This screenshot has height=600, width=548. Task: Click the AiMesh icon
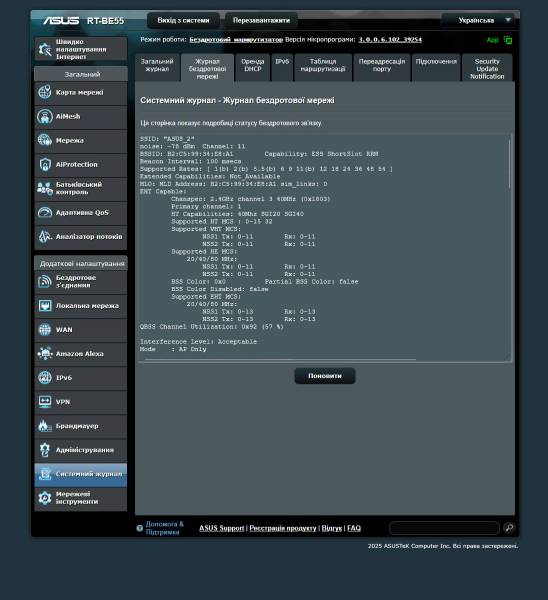click(x=45, y=116)
